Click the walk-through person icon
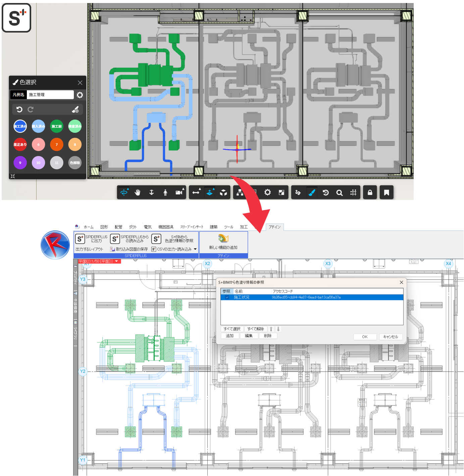464x476 pixels. (165, 193)
